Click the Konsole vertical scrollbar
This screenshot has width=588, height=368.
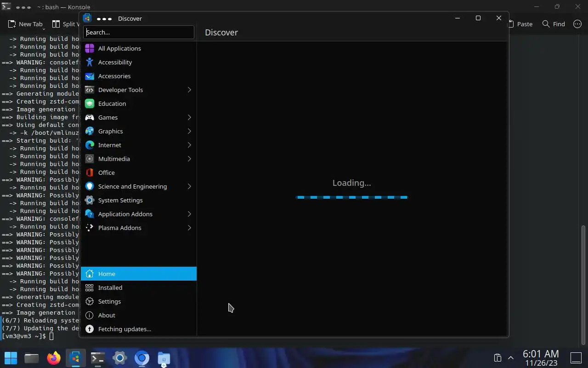coord(584,285)
